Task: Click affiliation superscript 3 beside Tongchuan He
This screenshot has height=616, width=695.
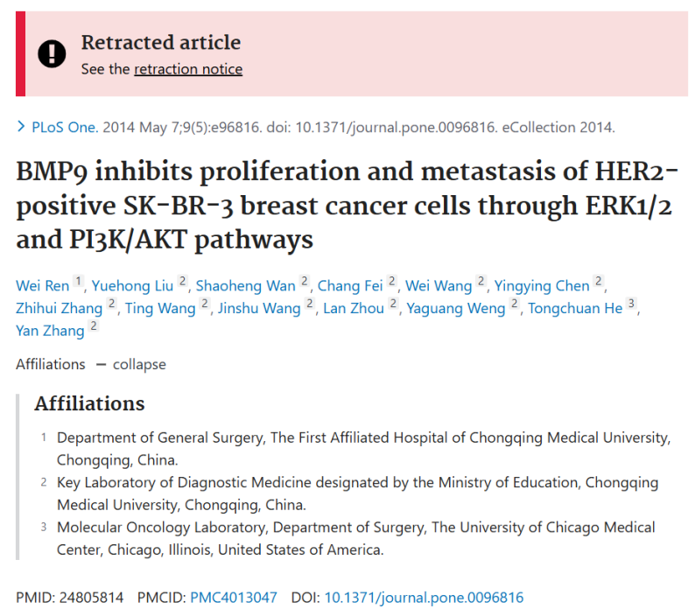Action: [631, 304]
